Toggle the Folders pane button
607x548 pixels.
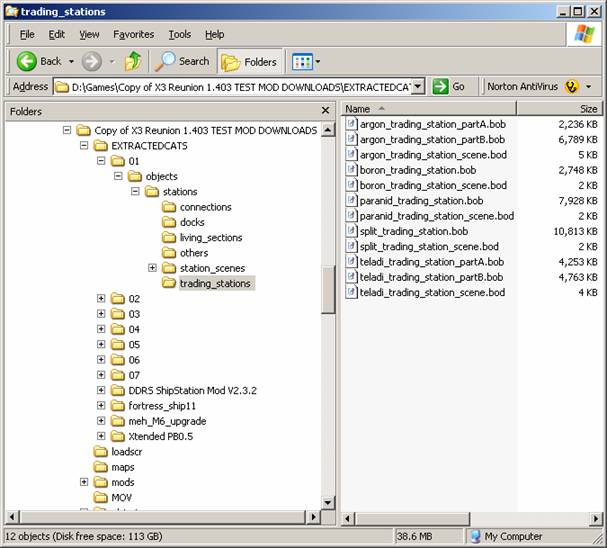point(249,61)
